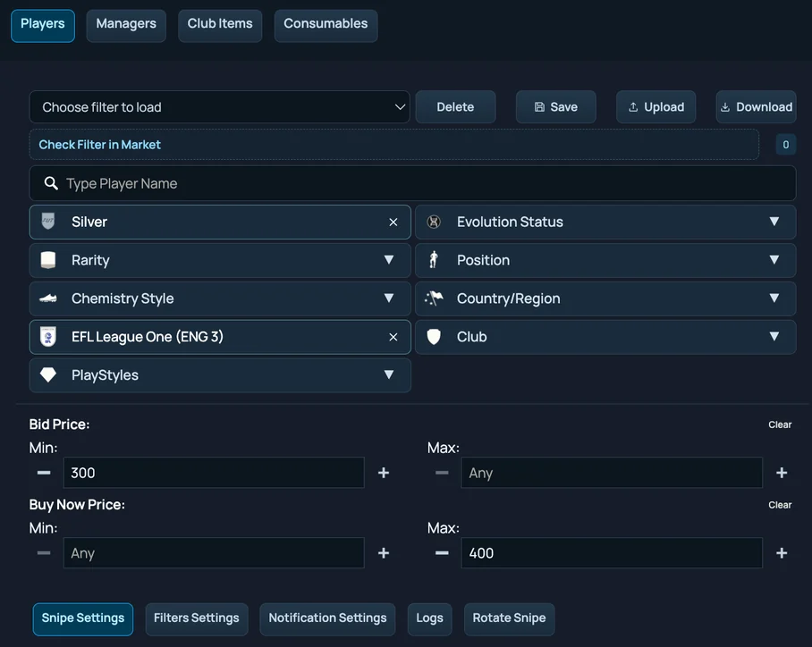Viewport: 812px width, 647px height.
Task: Increase the Buy Now Price minimum
Action: 384,553
